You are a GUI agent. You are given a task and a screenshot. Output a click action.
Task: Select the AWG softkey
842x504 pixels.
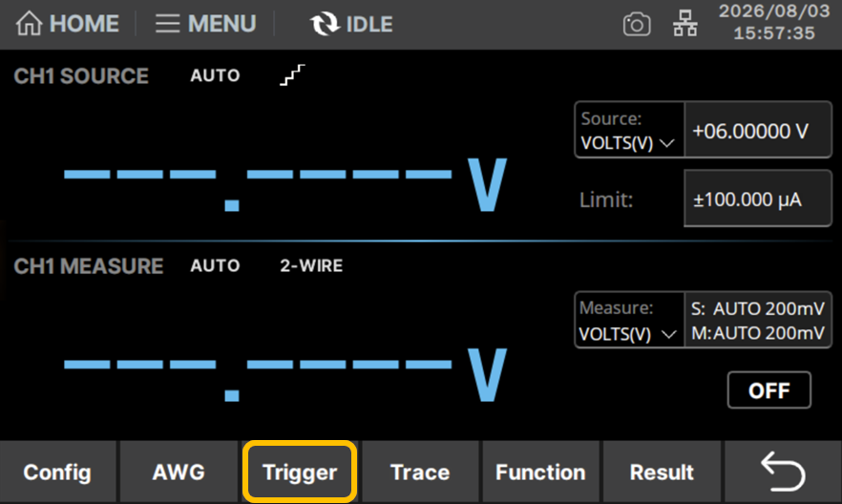pyautogui.click(x=179, y=472)
